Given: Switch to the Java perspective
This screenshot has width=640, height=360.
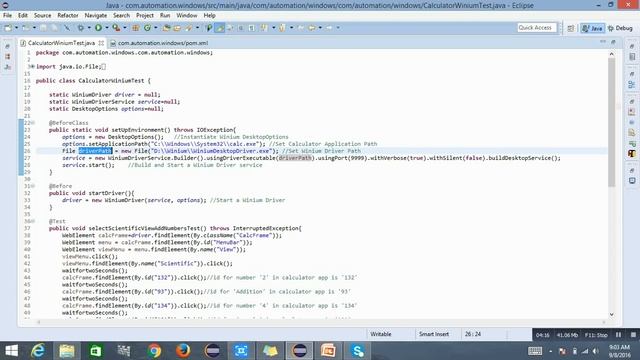Looking at the screenshot, I should pos(593,28).
